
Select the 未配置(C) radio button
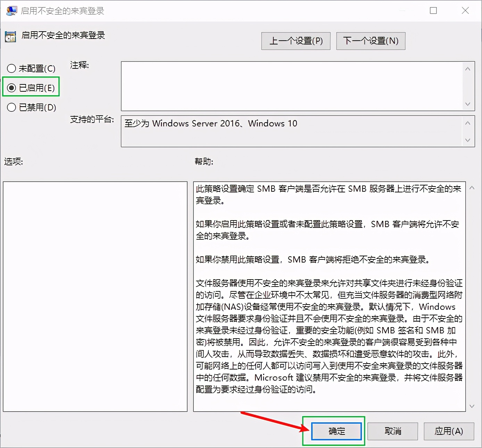point(11,68)
